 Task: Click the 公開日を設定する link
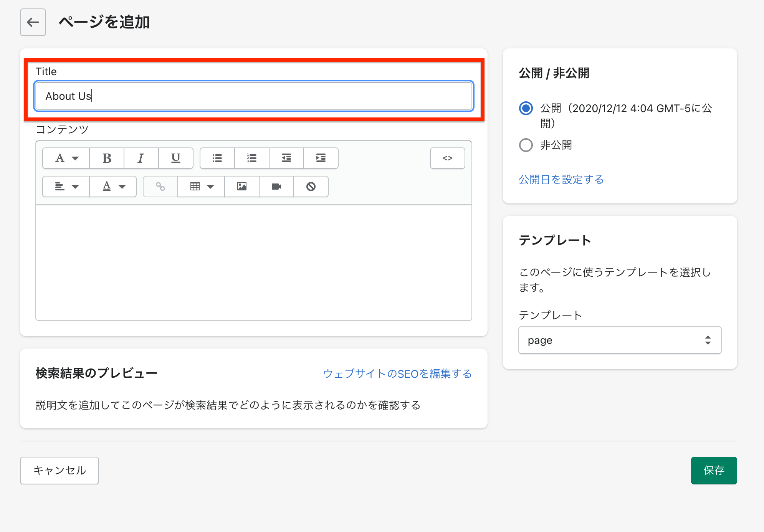pyautogui.click(x=561, y=179)
